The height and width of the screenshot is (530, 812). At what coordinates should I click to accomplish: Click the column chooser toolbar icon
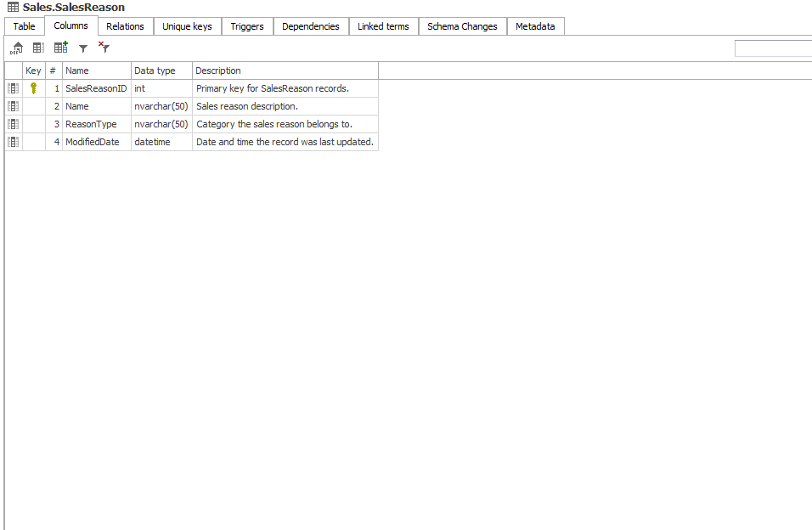pos(38,48)
